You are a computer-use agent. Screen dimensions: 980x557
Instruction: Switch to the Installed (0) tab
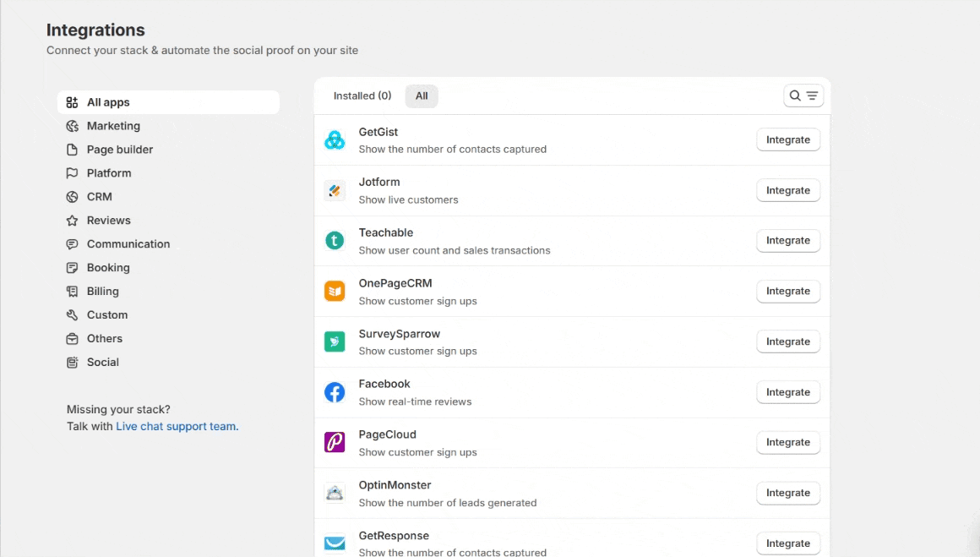tap(362, 96)
